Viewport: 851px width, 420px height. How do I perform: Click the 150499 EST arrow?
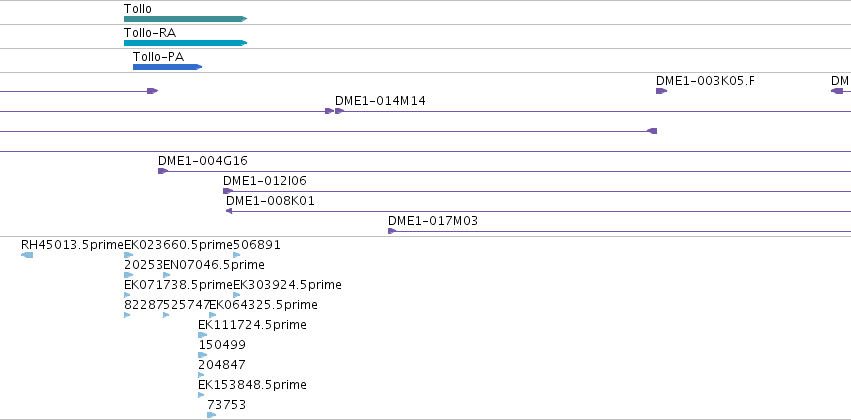coord(202,355)
